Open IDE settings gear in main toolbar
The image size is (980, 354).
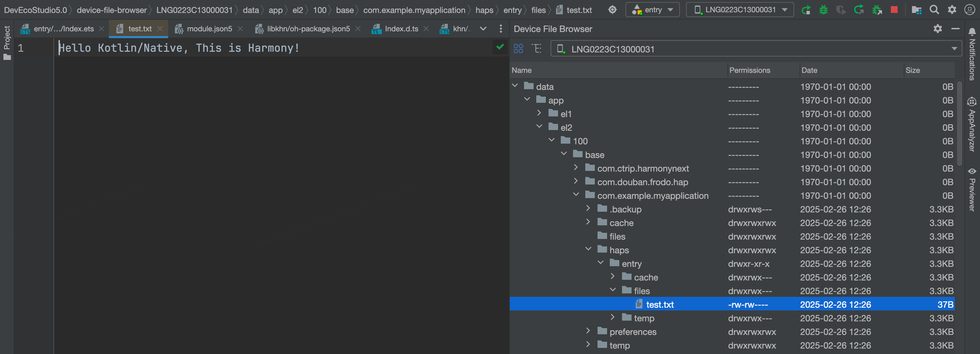point(952,10)
